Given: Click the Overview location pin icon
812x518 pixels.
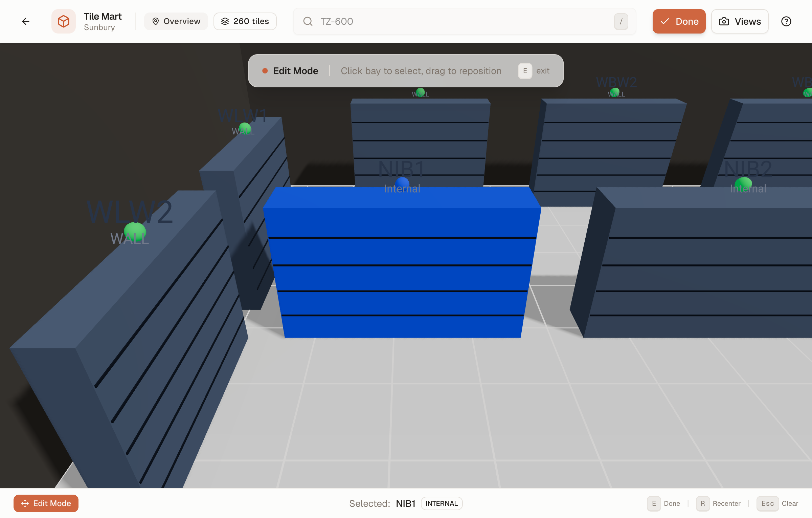Looking at the screenshot, I should pyautogui.click(x=155, y=21).
